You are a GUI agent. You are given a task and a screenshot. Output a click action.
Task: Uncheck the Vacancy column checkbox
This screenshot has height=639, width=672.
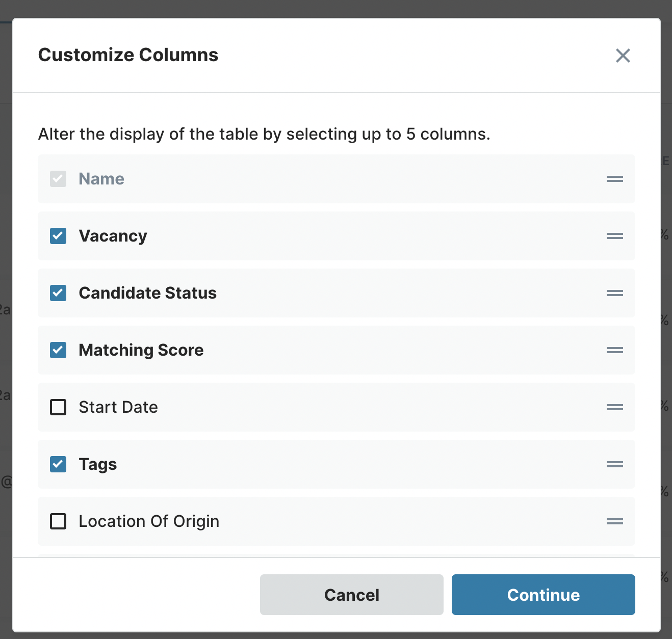click(58, 236)
